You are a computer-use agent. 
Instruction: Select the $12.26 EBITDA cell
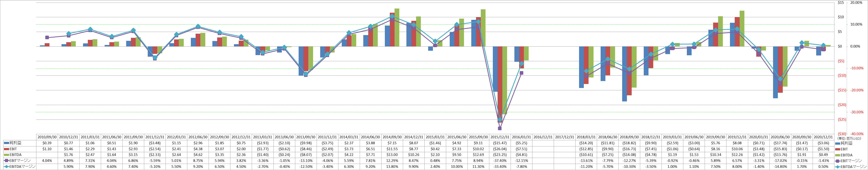pyautogui.click(x=737, y=155)
